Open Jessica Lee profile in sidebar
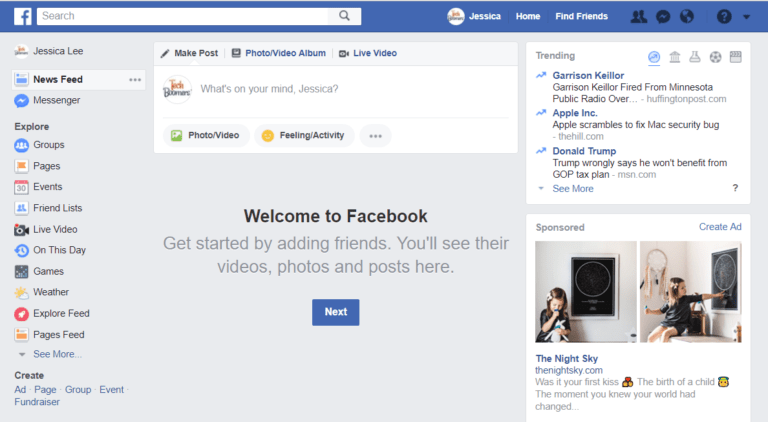The height and width of the screenshot is (422, 768). pyautogui.click(x=48, y=51)
